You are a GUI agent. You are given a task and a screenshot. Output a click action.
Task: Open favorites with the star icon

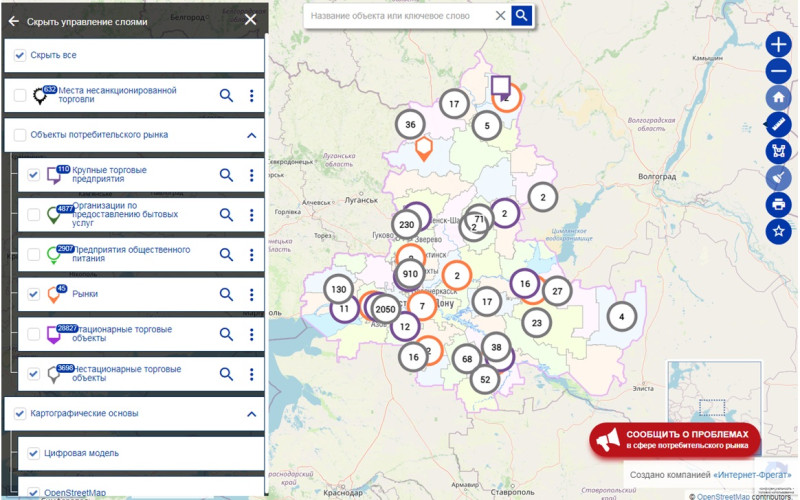[x=779, y=231]
